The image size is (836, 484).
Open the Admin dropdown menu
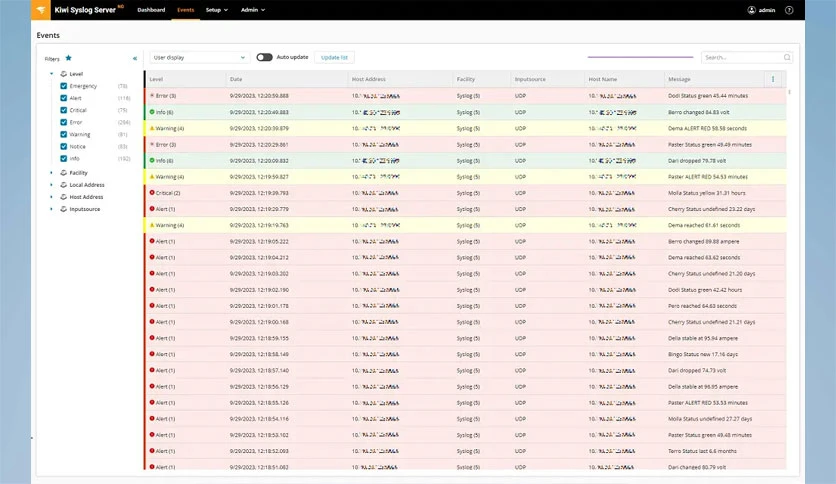tap(253, 10)
